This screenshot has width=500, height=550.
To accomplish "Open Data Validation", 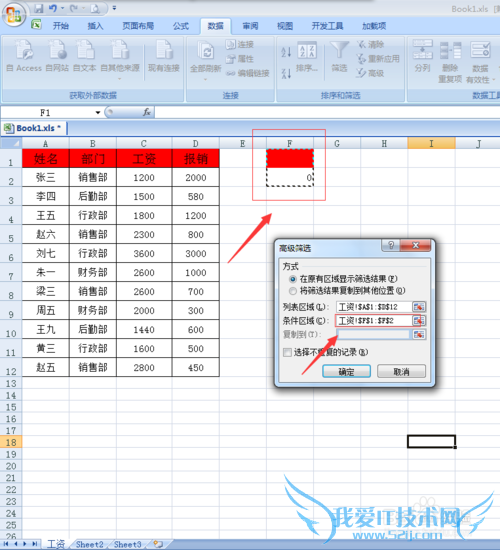I will click(x=480, y=61).
